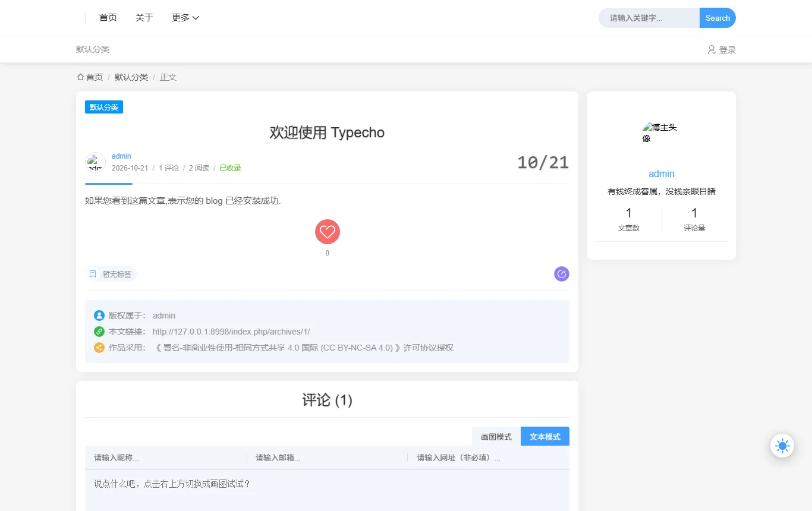This screenshot has width=812, height=511.
Task: Open the 首页 nav menu item
Action: pyautogui.click(x=108, y=18)
